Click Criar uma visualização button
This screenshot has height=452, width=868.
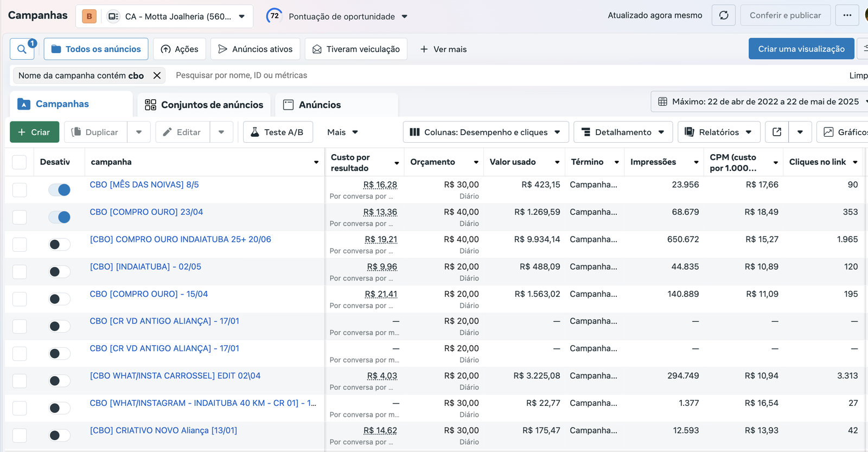coord(801,49)
